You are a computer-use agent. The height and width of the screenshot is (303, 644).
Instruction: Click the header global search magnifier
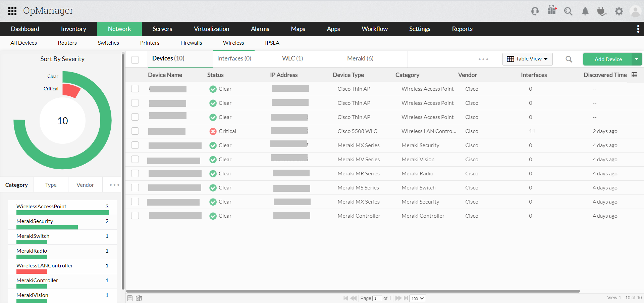point(568,11)
